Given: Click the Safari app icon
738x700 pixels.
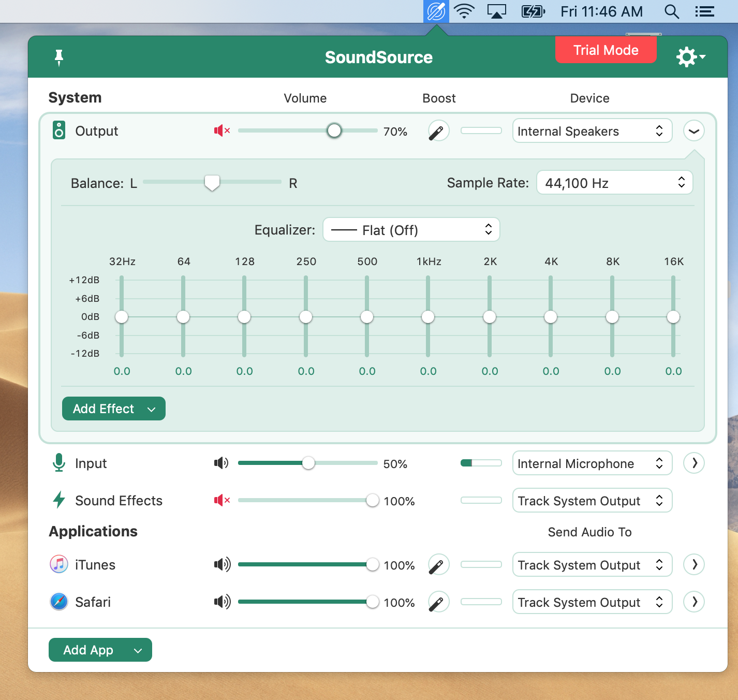Looking at the screenshot, I should pyautogui.click(x=59, y=602).
